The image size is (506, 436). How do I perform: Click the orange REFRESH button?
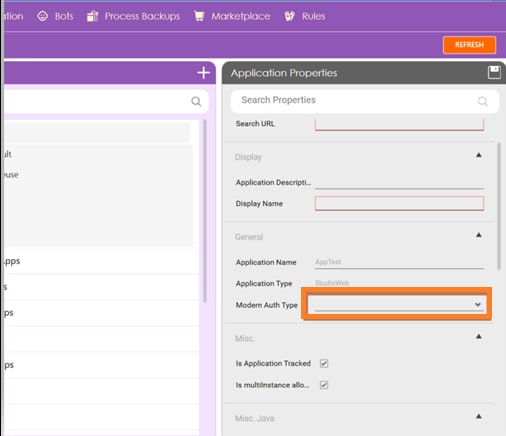click(x=469, y=45)
